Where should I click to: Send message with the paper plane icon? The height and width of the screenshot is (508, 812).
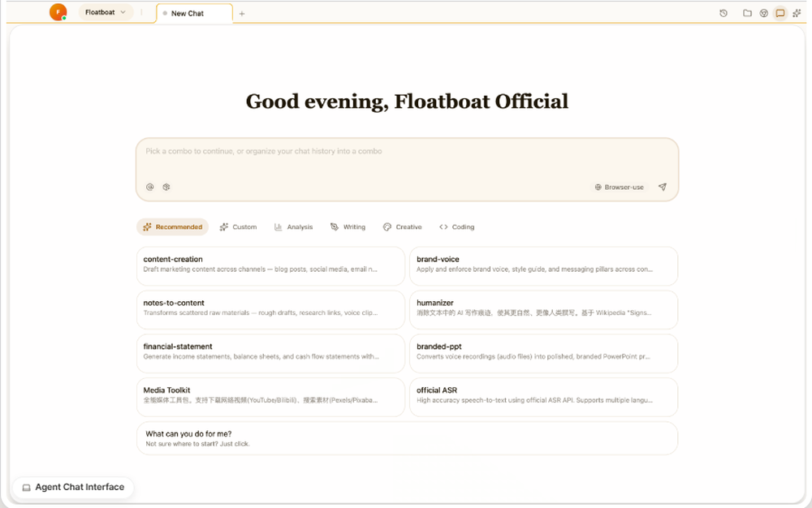click(x=663, y=187)
